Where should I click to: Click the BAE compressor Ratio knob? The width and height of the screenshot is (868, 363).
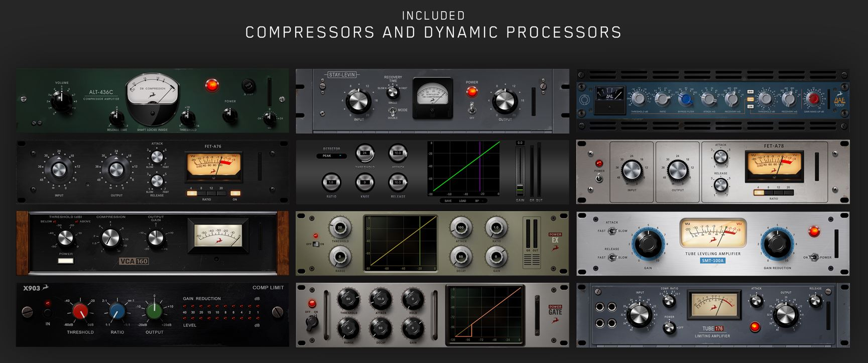[663, 98]
